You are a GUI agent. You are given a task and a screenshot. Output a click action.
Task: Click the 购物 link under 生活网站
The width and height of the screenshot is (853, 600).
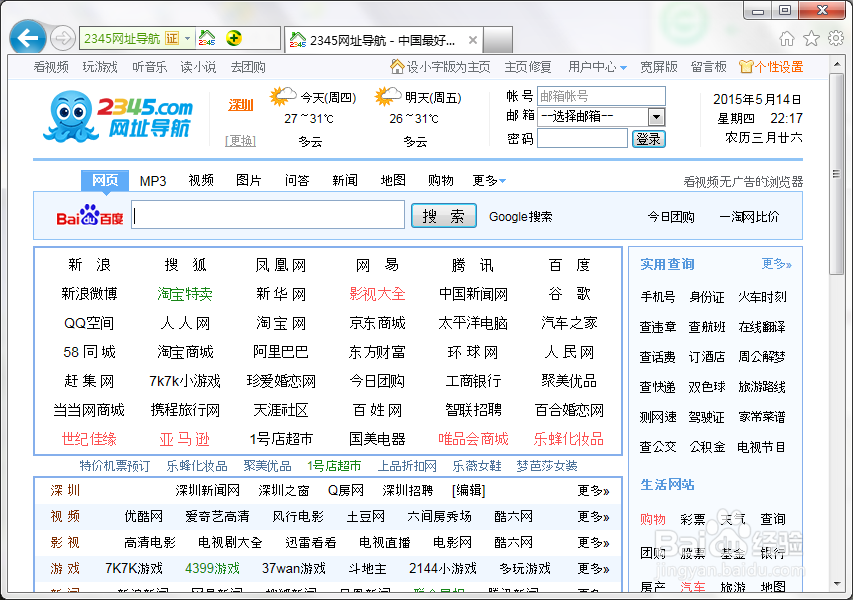653,519
